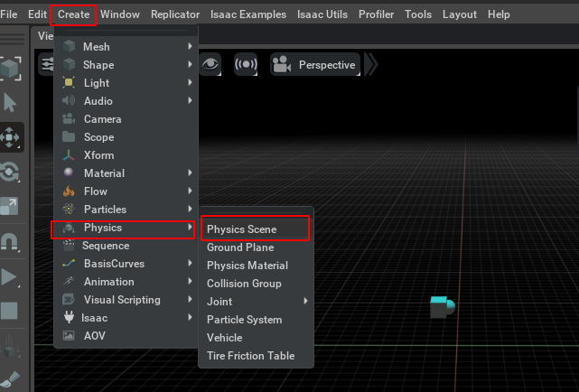Image resolution: width=579 pixels, height=392 pixels.
Task: Click the Animation running figure icon
Action: [69, 281]
